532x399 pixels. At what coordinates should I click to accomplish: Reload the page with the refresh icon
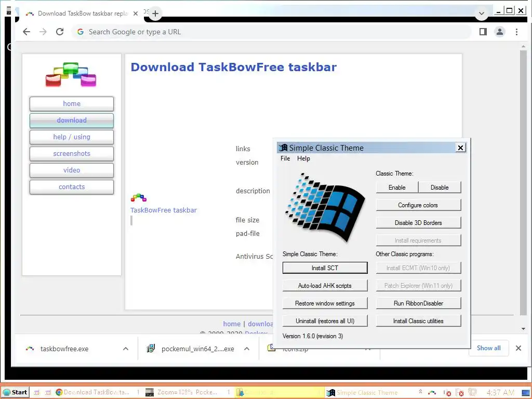[60, 32]
